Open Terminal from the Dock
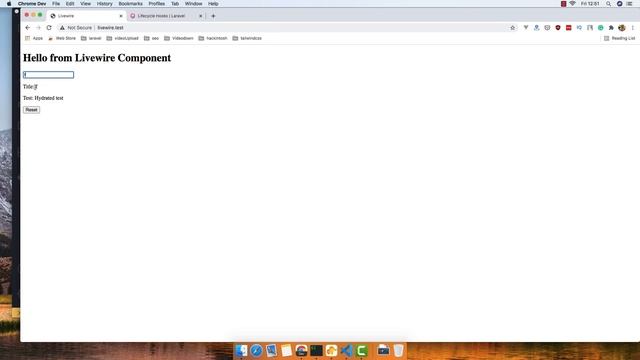Viewport: 640px width, 360px height. (316, 351)
